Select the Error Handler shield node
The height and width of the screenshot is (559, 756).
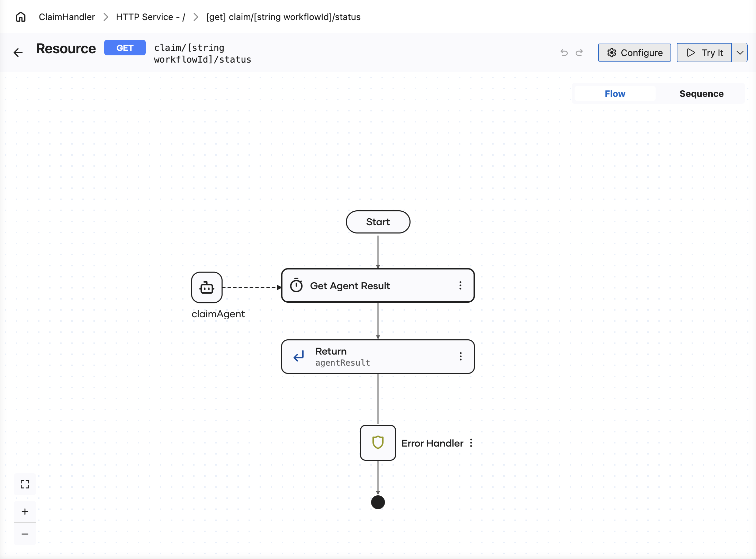[x=378, y=443]
